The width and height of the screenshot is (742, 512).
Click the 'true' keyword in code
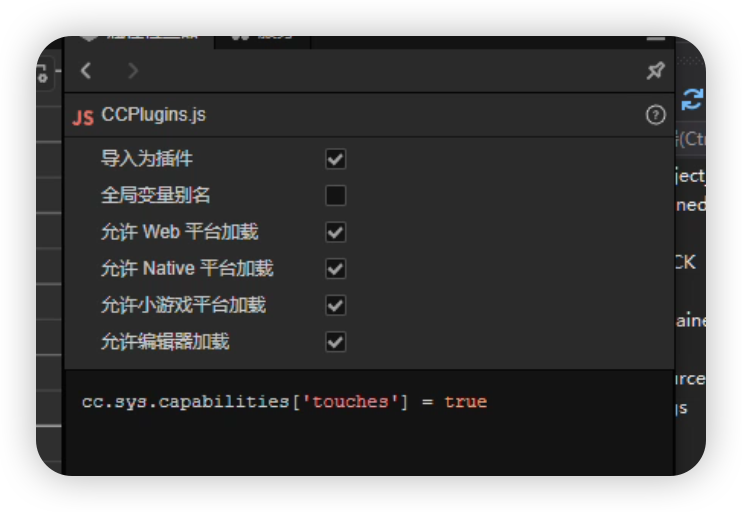coord(465,402)
